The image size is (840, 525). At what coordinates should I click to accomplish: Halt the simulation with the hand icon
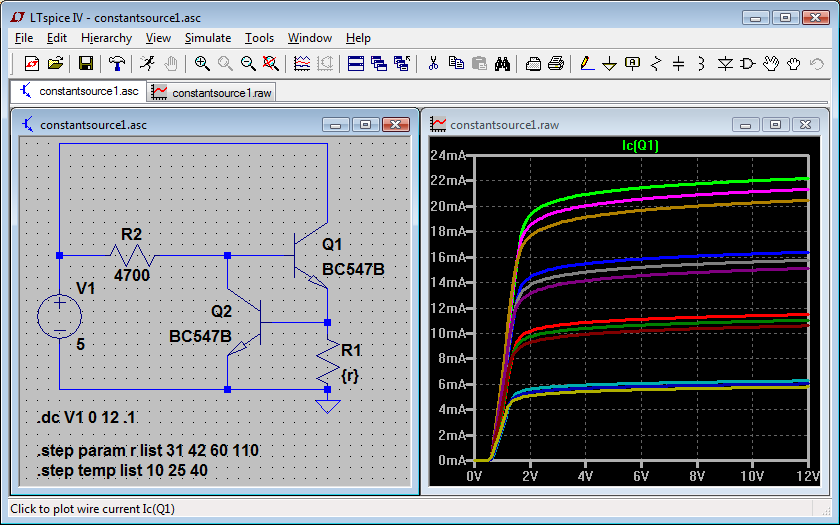[x=170, y=64]
